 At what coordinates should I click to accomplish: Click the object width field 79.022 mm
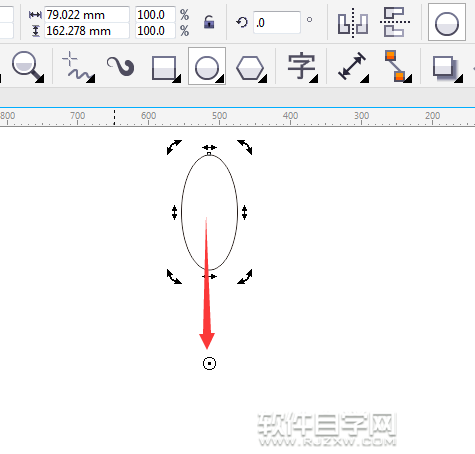(x=87, y=15)
